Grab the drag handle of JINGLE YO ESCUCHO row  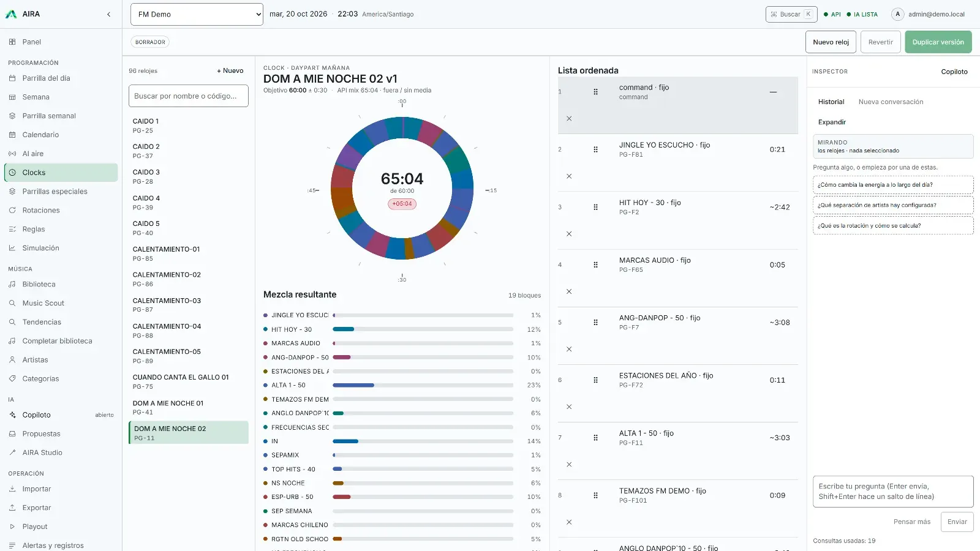pos(595,149)
